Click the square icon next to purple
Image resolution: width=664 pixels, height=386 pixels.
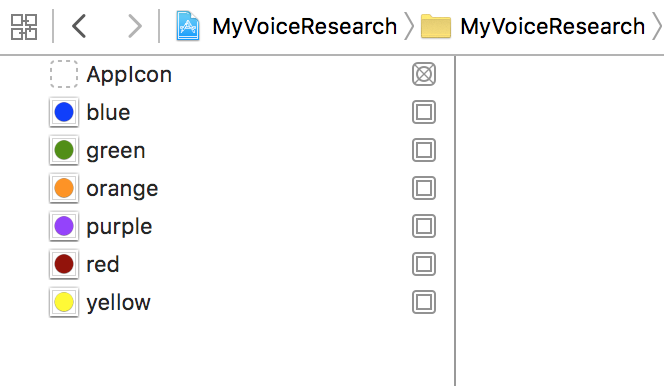tap(424, 226)
